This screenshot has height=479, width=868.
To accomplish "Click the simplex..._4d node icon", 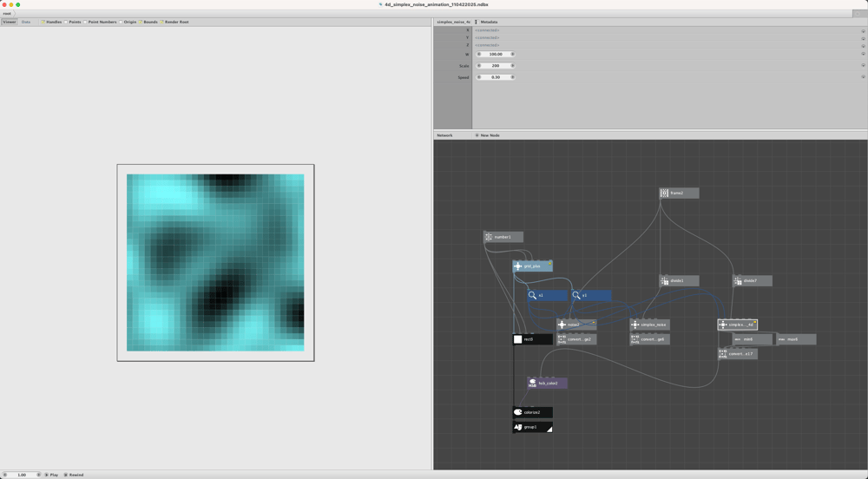I will pyautogui.click(x=723, y=325).
